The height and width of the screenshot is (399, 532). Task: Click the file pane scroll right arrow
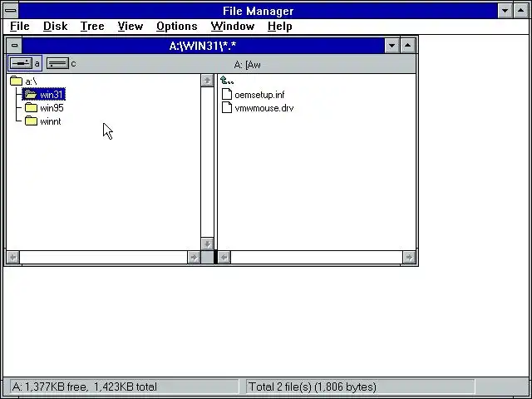409,257
